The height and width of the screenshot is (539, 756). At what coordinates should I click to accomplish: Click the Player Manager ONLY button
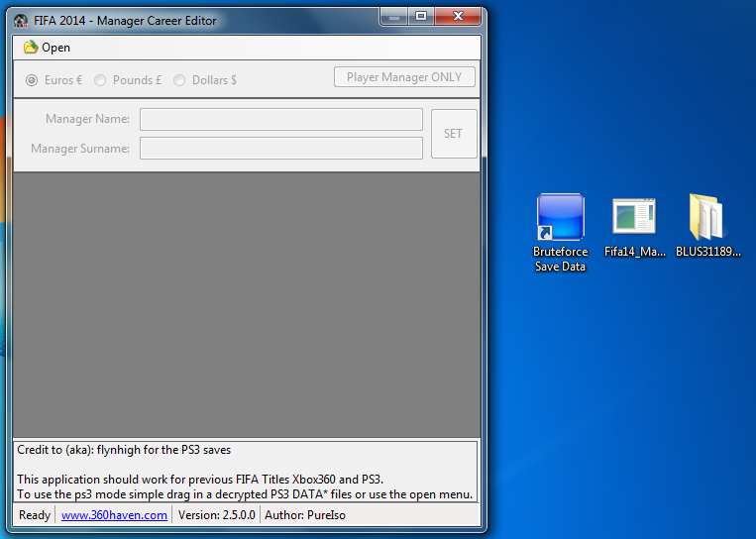(404, 77)
